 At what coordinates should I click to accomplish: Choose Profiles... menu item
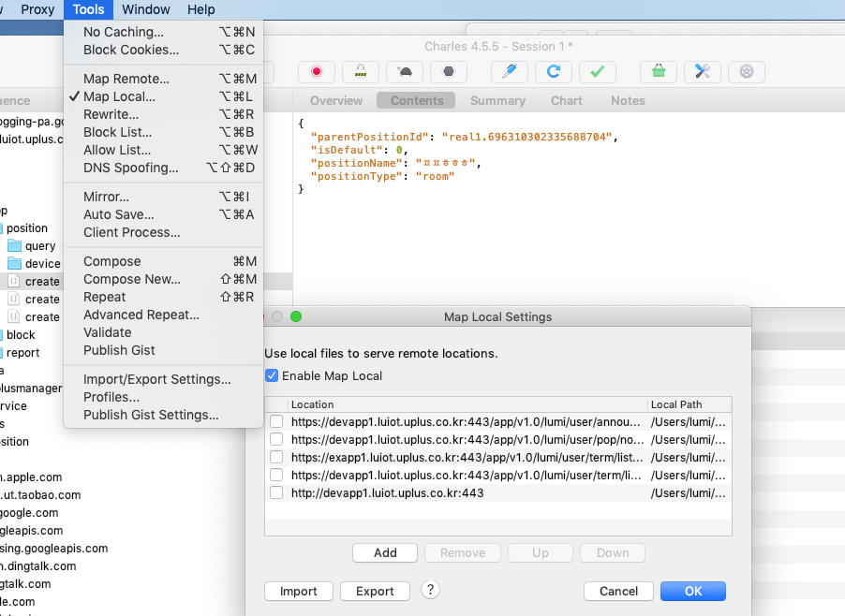click(x=163, y=397)
